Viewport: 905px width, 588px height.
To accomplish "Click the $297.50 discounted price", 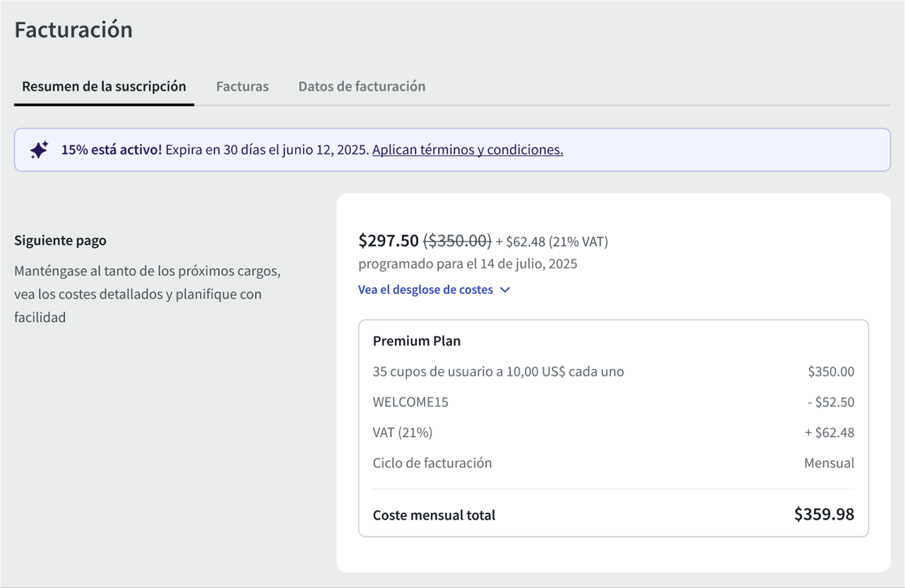I will pos(389,241).
